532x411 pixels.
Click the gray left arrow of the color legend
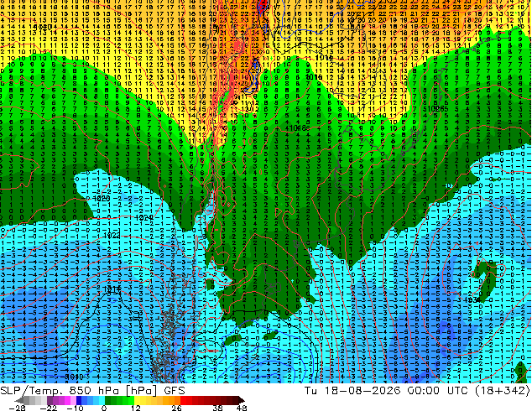(x=19, y=401)
